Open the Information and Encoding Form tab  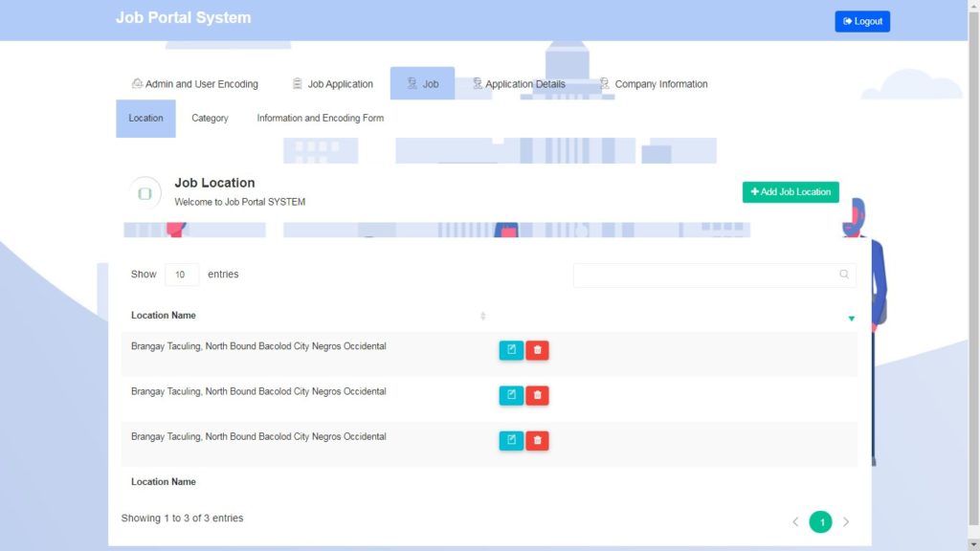[319, 118]
